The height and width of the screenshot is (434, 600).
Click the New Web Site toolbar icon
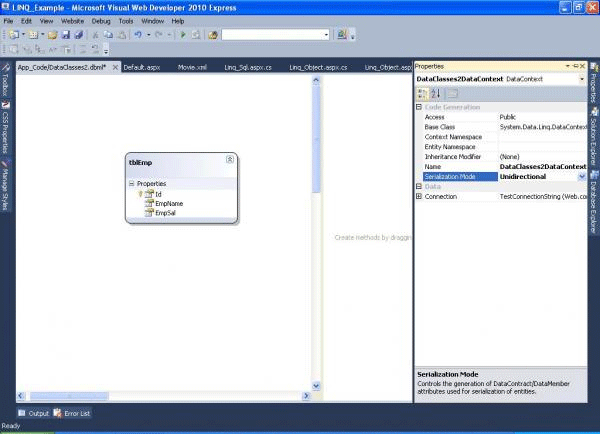(x=14, y=35)
